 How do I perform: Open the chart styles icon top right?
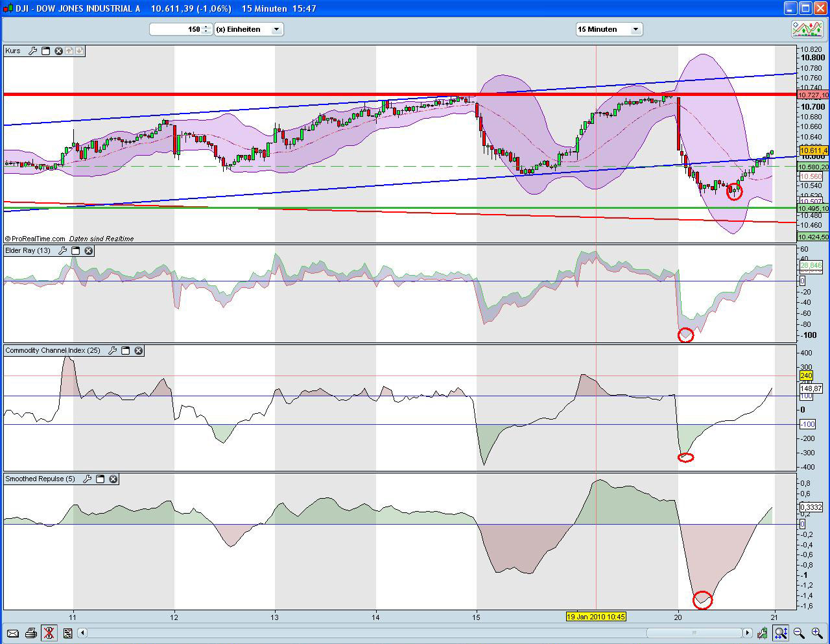tap(806, 29)
